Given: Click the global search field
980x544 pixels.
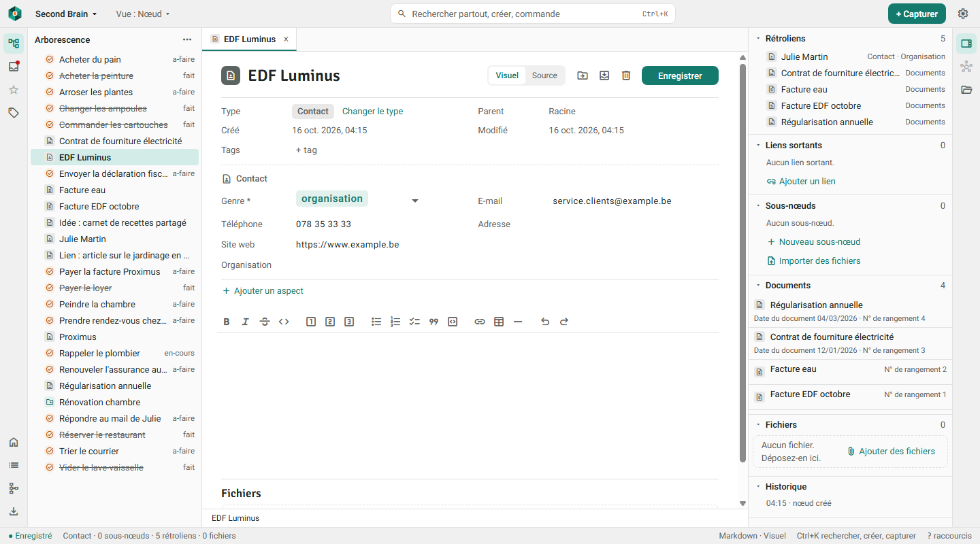Looking at the screenshot, I should [x=533, y=14].
